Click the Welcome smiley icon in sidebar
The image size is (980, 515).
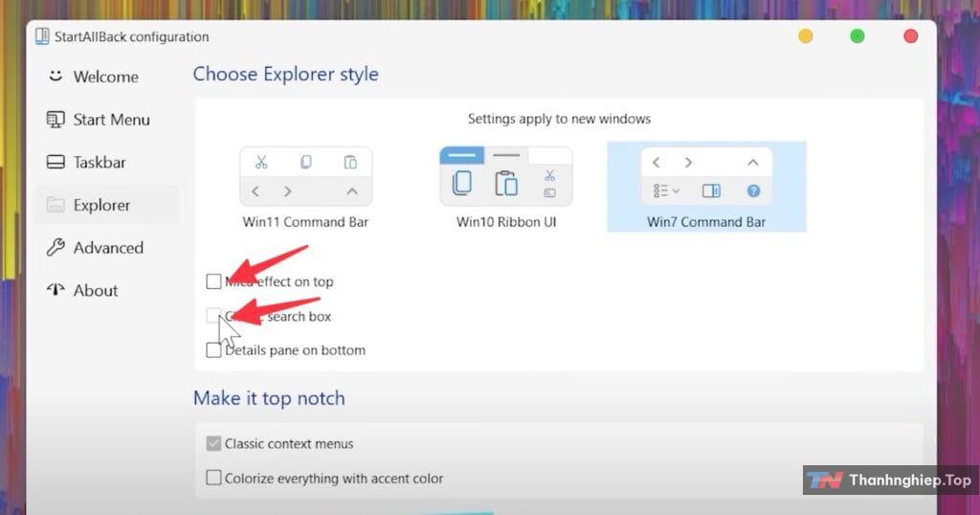click(56, 77)
